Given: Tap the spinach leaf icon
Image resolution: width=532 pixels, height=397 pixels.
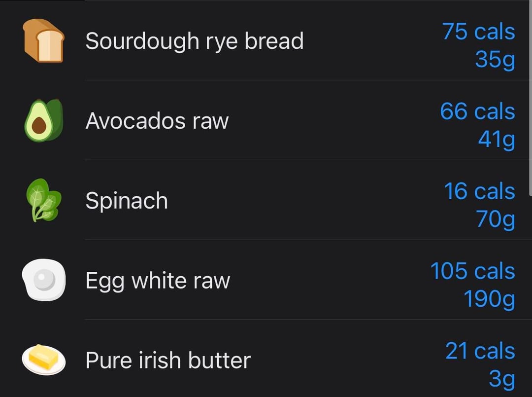Looking at the screenshot, I should [x=44, y=200].
